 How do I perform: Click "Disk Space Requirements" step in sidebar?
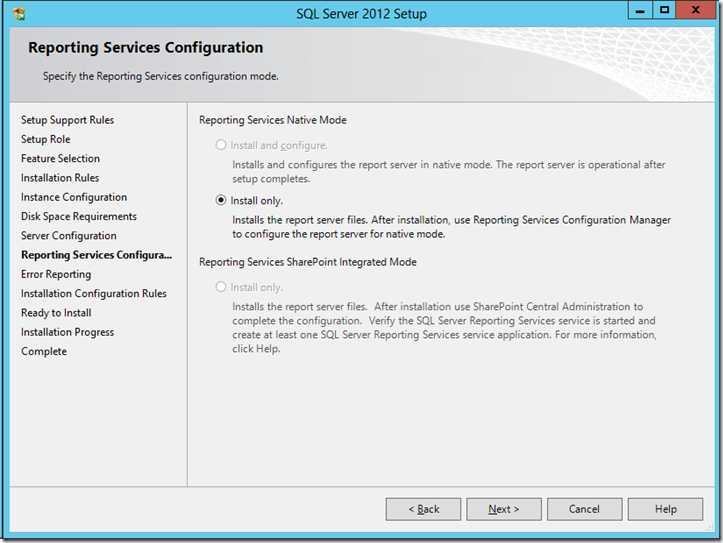[79, 217]
